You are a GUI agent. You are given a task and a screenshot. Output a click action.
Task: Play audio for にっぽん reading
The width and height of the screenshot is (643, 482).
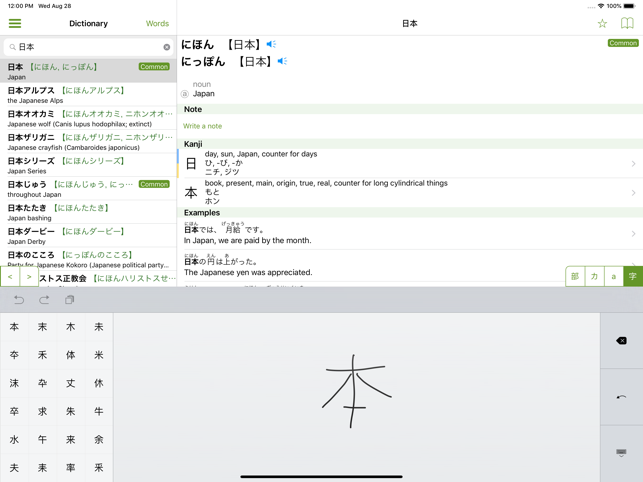(282, 61)
